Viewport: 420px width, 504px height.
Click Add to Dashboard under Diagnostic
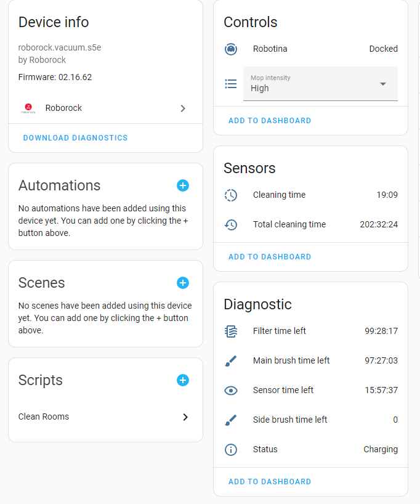click(270, 481)
